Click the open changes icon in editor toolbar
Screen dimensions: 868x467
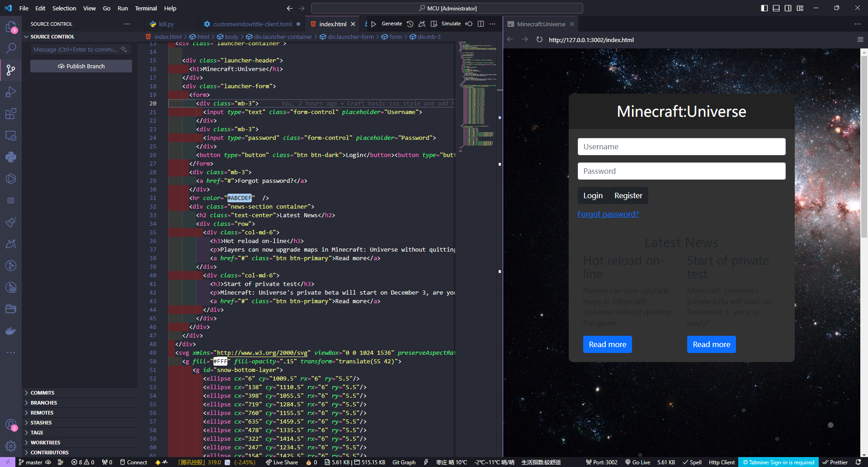click(469, 24)
